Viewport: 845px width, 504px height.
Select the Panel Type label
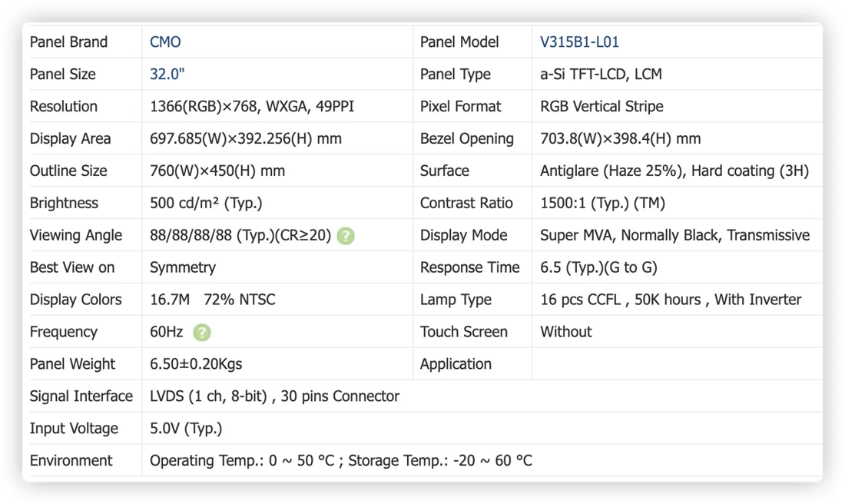[x=456, y=74]
